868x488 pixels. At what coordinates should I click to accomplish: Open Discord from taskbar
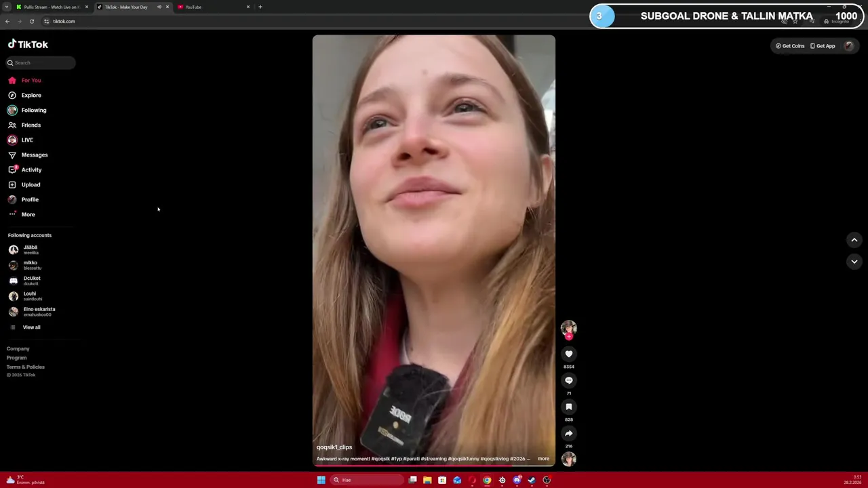pyautogui.click(x=517, y=480)
